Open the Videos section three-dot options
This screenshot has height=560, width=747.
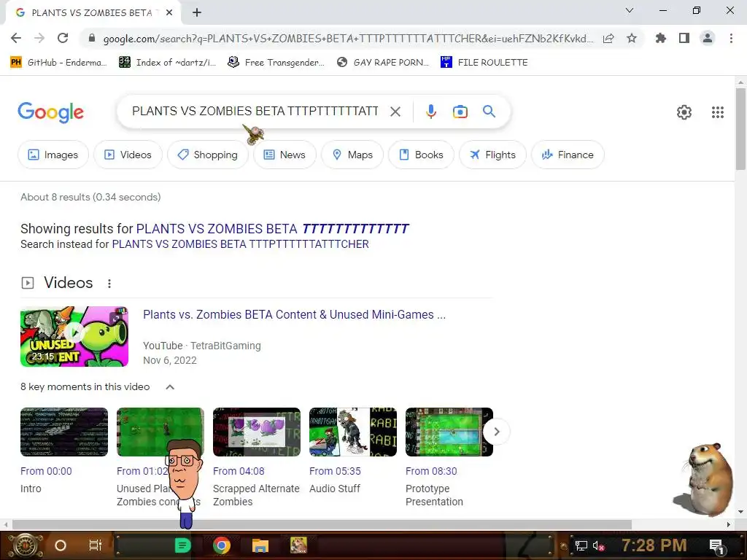[109, 284]
